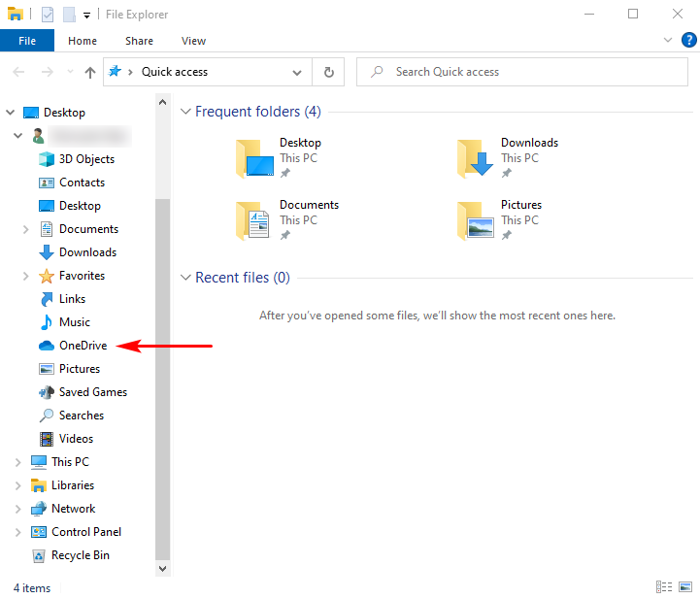Screen dimensions: 700x599
Task: Switch to large icons view
Action: [x=685, y=587]
